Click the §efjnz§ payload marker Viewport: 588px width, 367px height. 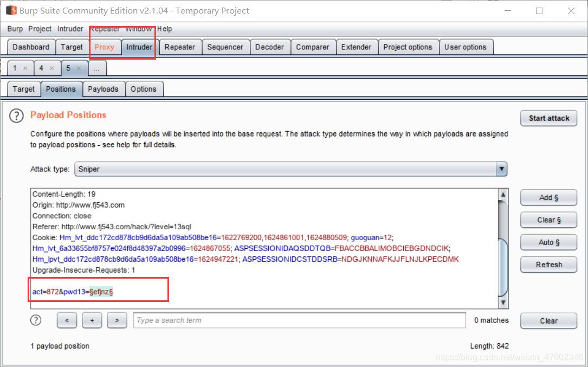tap(101, 292)
